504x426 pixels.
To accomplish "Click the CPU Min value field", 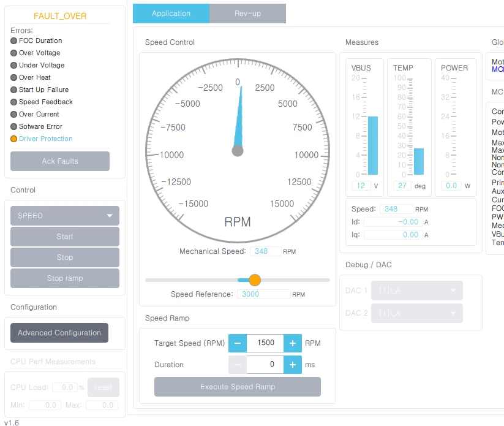I will pos(45,405).
